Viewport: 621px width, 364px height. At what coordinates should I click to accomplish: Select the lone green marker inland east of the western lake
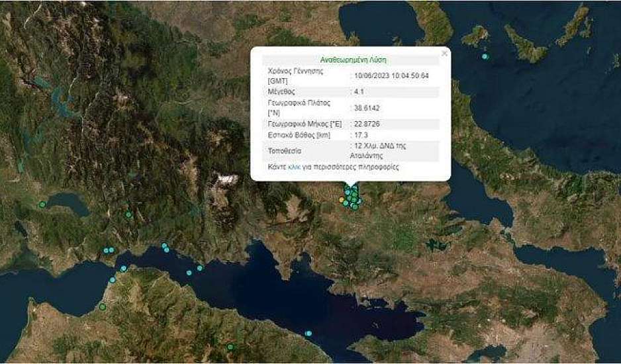pos(128,214)
